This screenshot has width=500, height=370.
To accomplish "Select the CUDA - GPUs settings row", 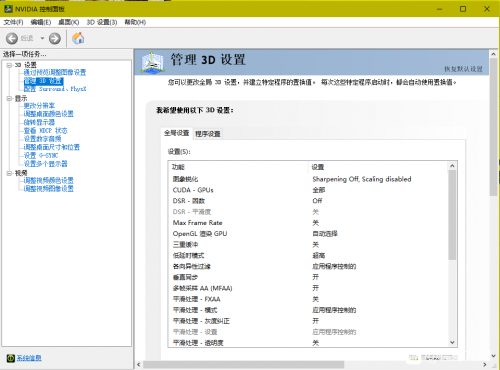I will pos(308,190).
